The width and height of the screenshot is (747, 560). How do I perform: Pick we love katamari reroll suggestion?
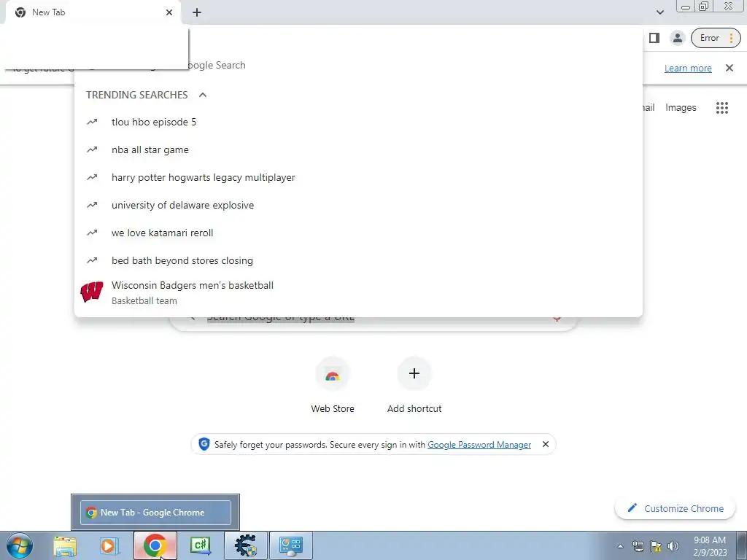click(358, 233)
